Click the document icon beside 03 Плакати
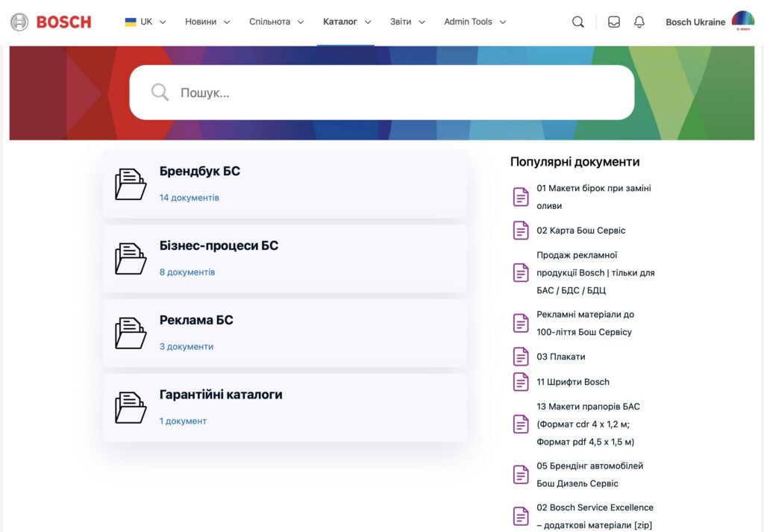 point(520,357)
